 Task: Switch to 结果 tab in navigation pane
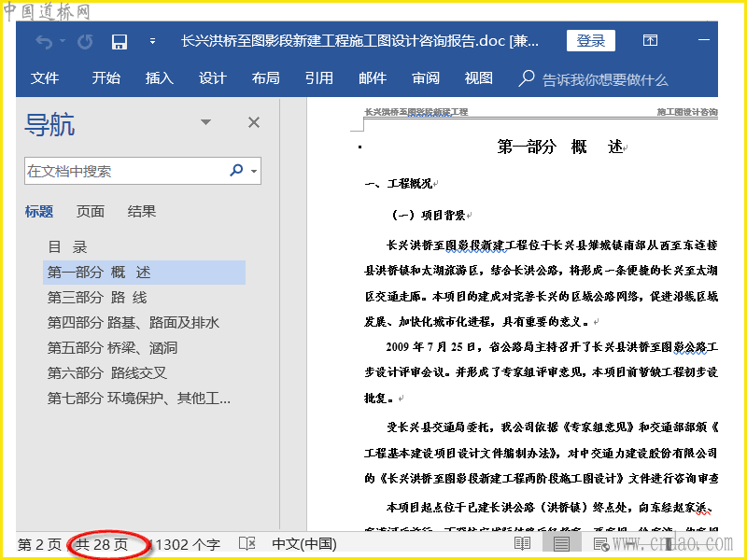click(x=142, y=212)
